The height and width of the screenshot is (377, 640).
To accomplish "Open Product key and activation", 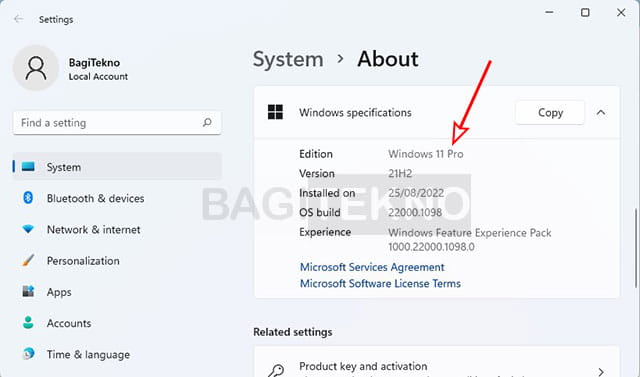I will click(437, 363).
